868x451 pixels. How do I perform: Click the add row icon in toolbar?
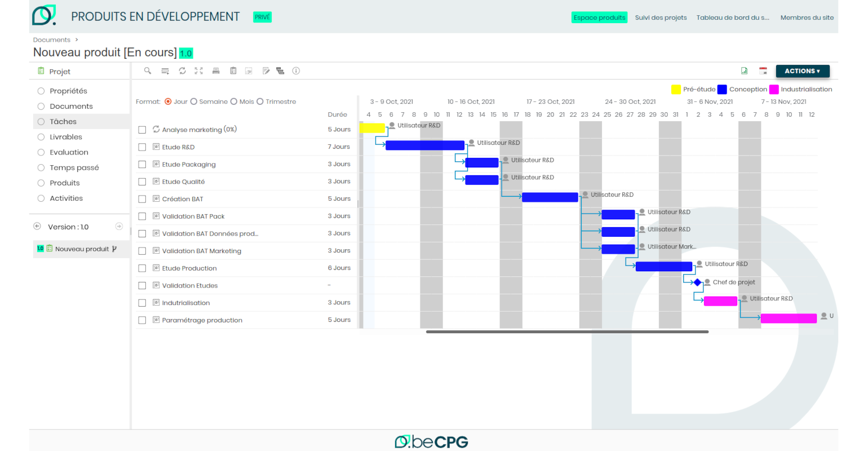click(165, 71)
